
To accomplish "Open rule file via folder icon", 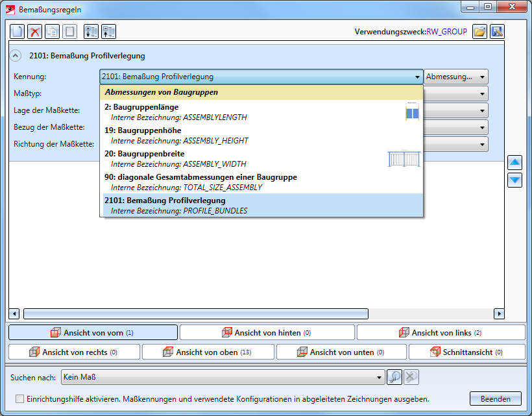I will click(479, 32).
